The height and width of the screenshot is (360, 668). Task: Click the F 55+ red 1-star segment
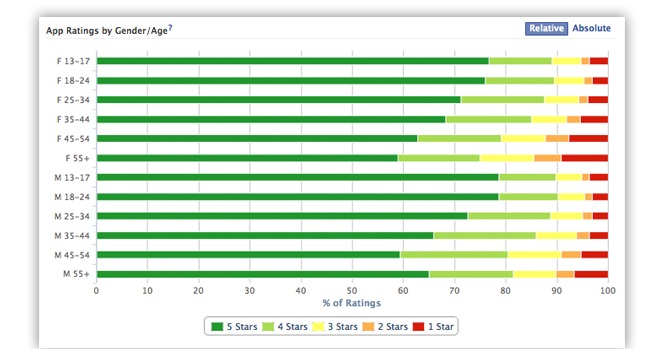click(584, 158)
